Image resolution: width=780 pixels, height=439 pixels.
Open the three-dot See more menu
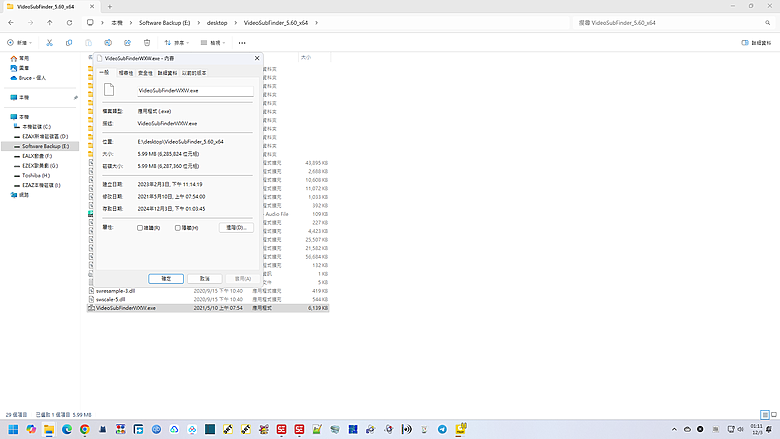click(x=242, y=43)
